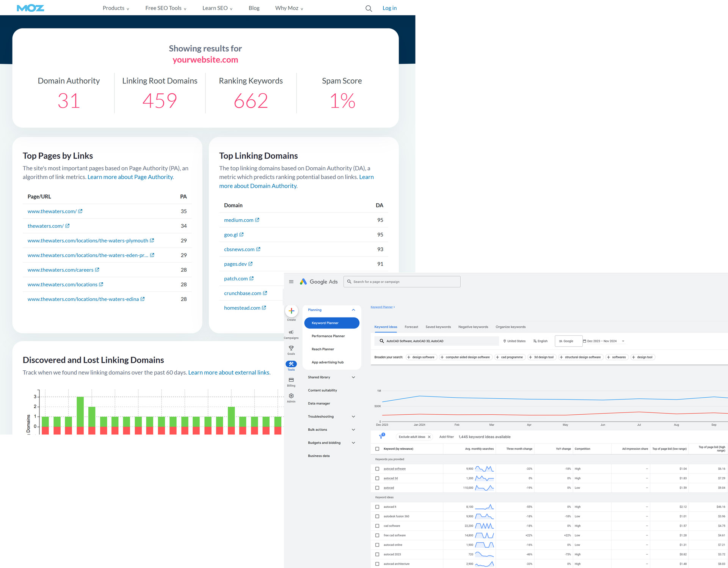Open Learn more about Page Authority link

[x=131, y=177]
